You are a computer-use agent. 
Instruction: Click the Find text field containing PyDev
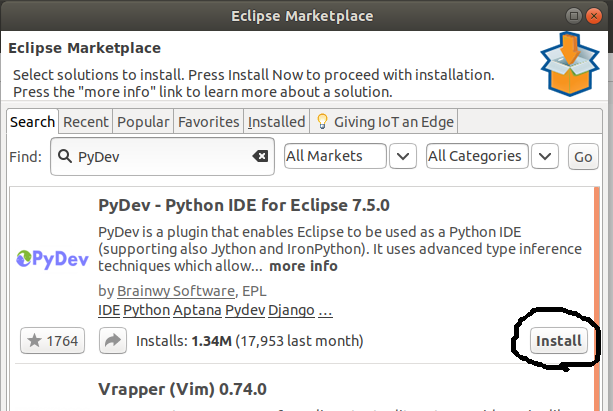162,156
